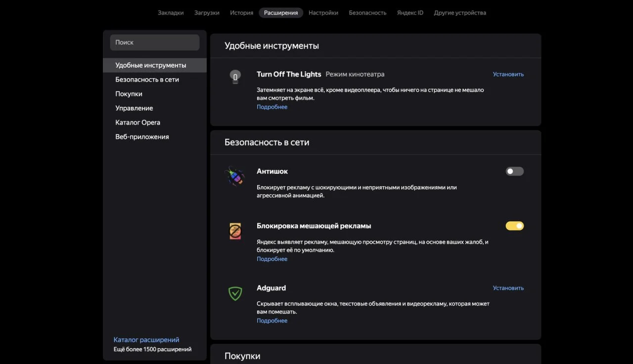Open Подробнее link under Adguard description
633x364 pixels.
272,320
